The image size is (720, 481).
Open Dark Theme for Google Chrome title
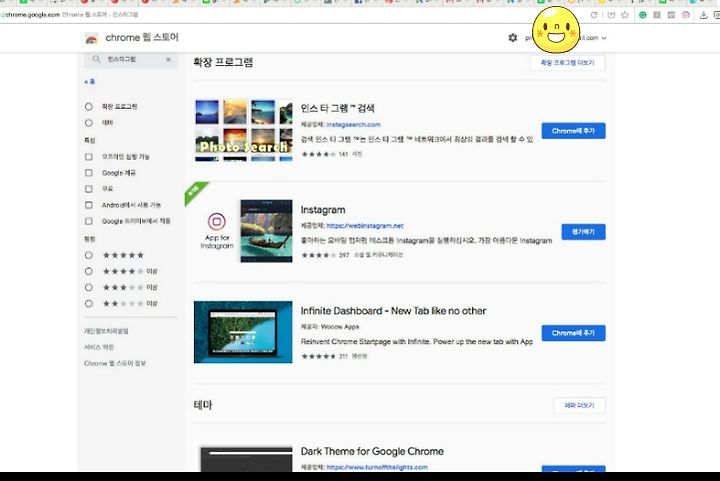tap(372, 451)
